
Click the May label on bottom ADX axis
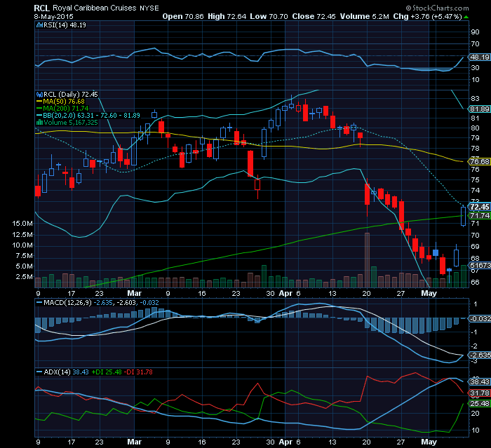tap(429, 442)
